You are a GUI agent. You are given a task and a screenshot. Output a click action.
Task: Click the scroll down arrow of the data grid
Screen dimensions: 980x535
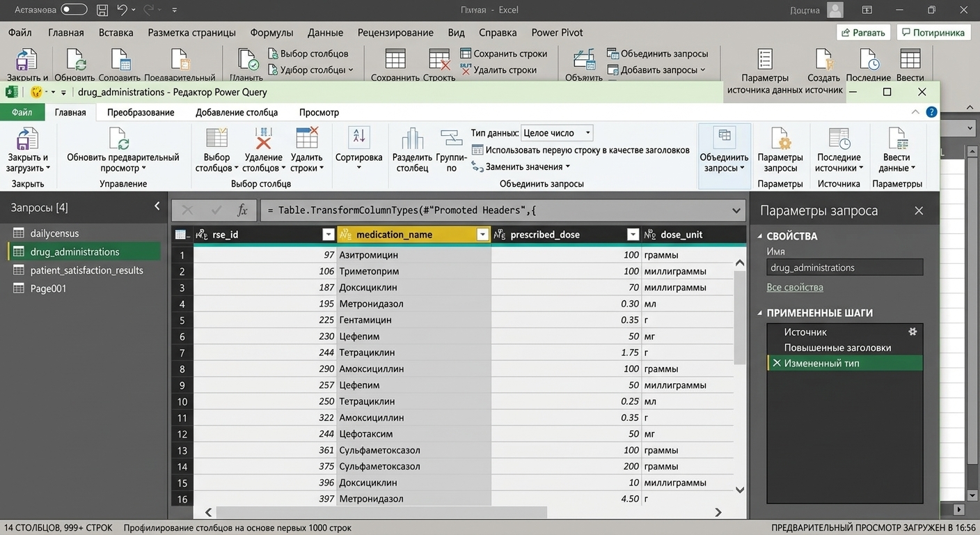[741, 490]
